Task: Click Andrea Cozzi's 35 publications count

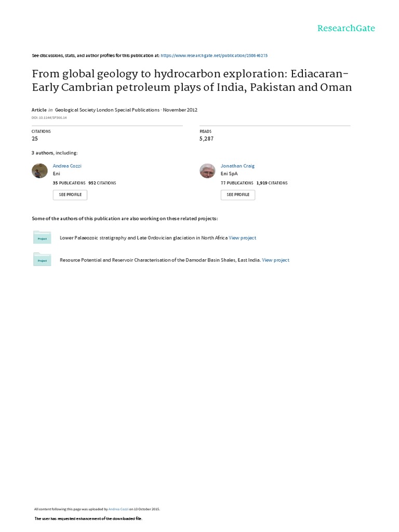Action: [x=69, y=183]
